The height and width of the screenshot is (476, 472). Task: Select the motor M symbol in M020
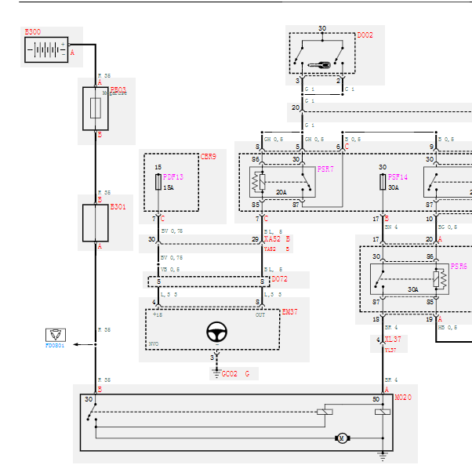(x=343, y=438)
